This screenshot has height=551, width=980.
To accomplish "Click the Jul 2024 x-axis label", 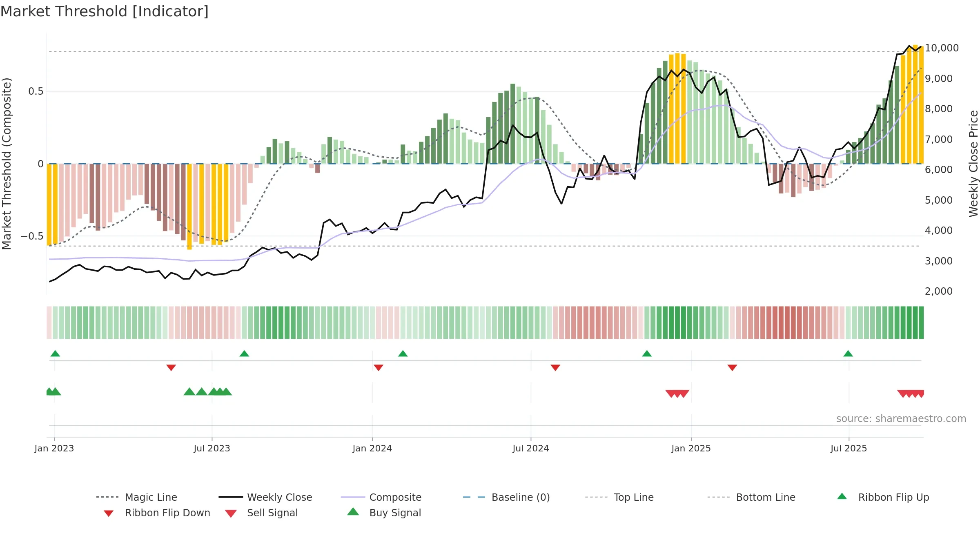I will (531, 448).
